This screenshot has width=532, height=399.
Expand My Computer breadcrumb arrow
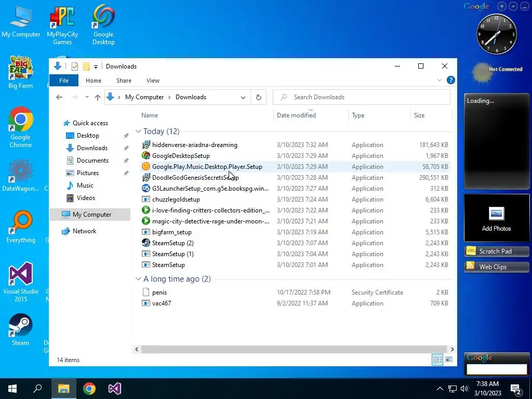[x=170, y=97]
